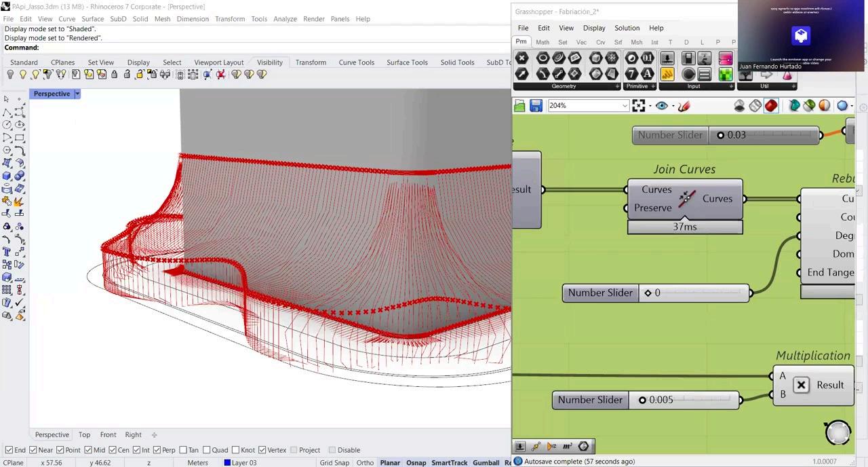Uncheck the Vertex osnap checkbox
The width and height of the screenshot is (868, 467).
261,450
